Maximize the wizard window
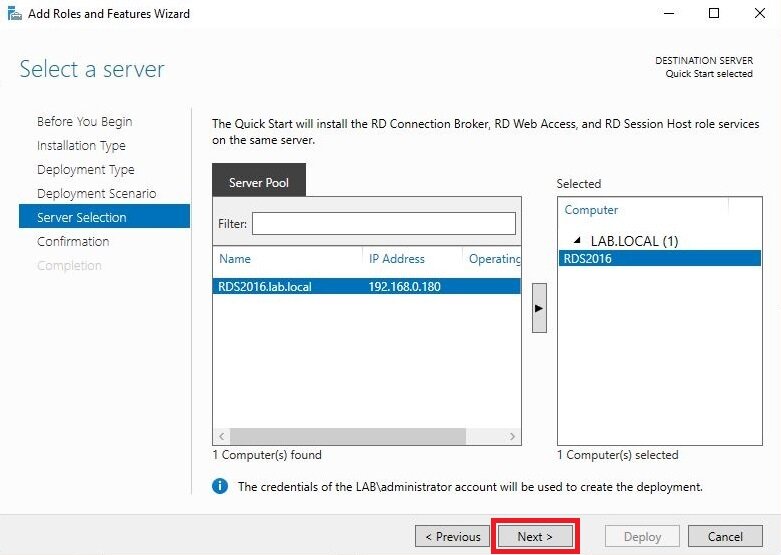Screen dimensions: 781x555 point(714,13)
